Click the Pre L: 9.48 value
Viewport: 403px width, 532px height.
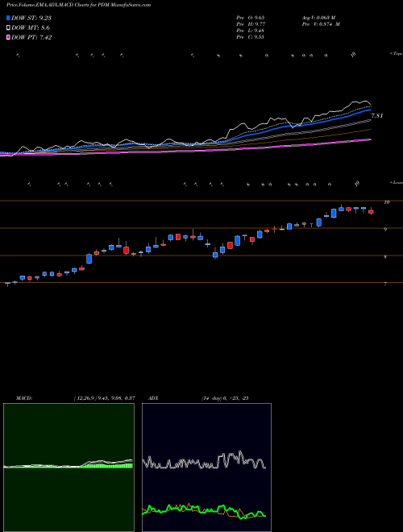click(251, 31)
